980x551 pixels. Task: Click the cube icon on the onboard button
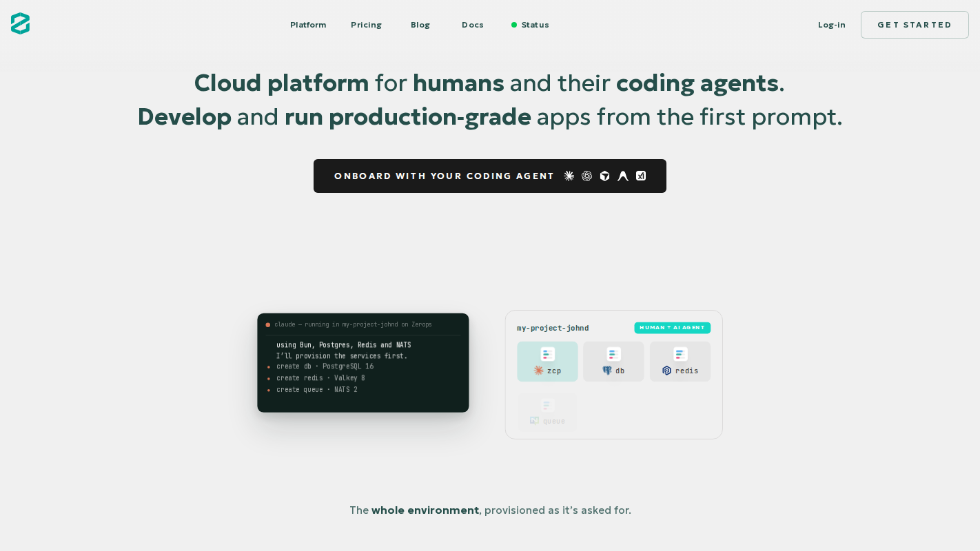[x=605, y=176]
